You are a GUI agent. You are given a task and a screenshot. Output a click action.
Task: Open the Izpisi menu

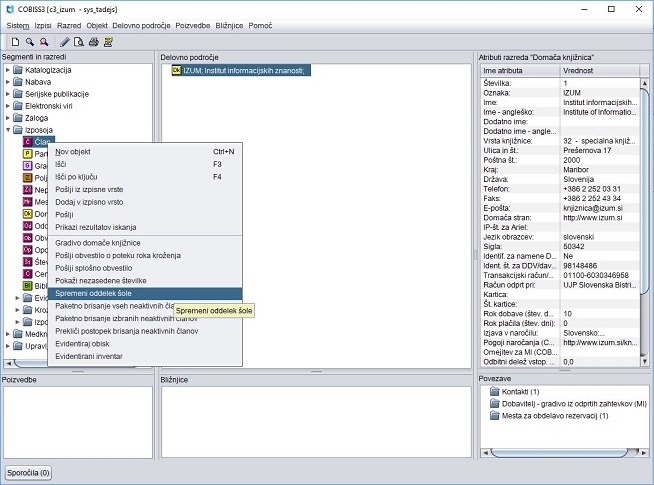43,26
